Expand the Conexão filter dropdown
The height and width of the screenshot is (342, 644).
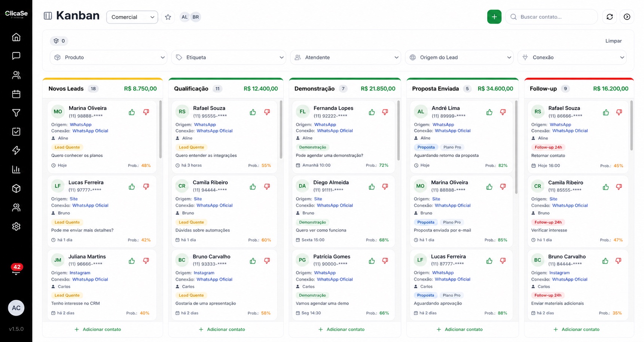[572, 57]
